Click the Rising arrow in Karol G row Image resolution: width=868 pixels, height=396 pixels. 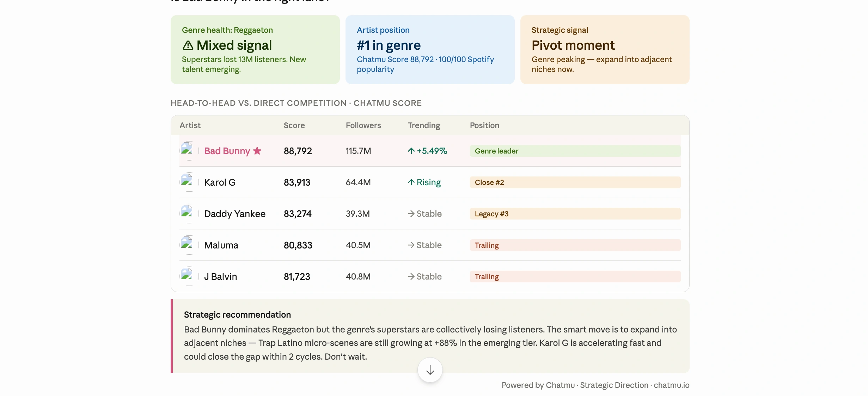(x=411, y=182)
